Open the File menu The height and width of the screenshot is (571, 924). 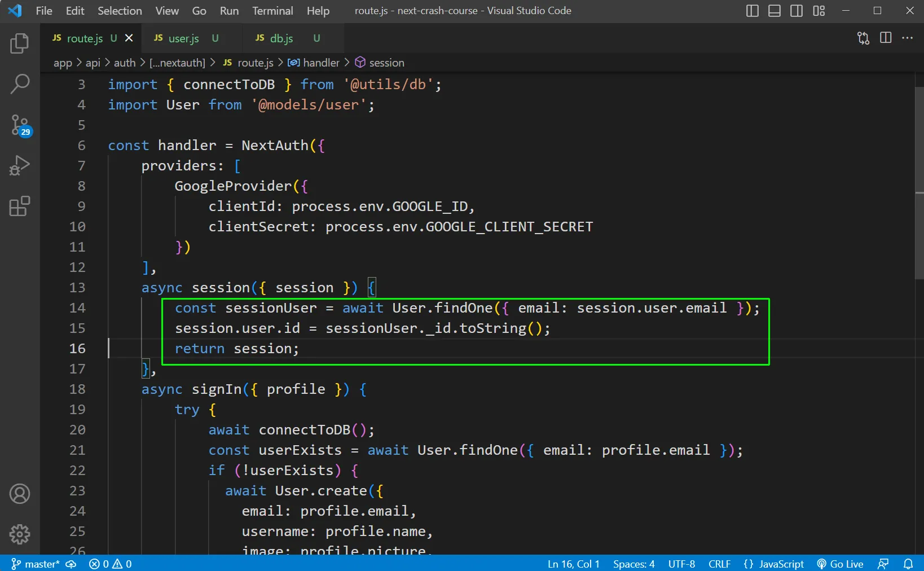pyautogui.click(x=43, y=11)
